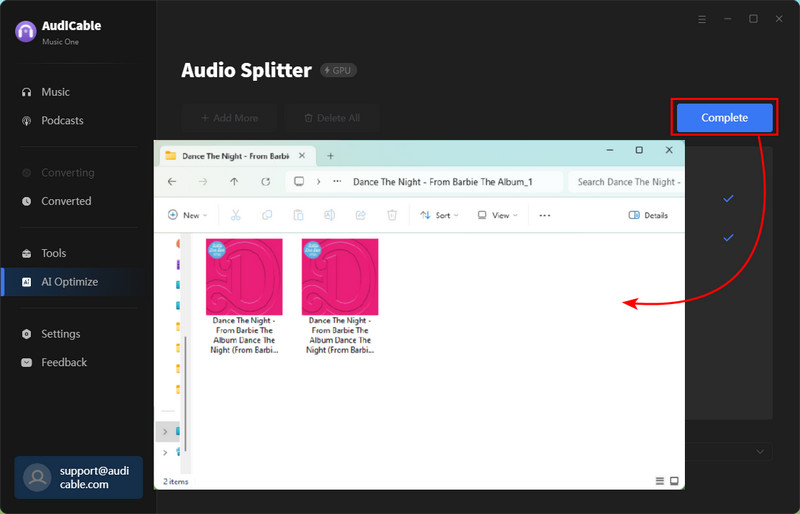800x514 pixels.
Task: Click the AI icon beside AI Optimize
Action: click(27, 282)
